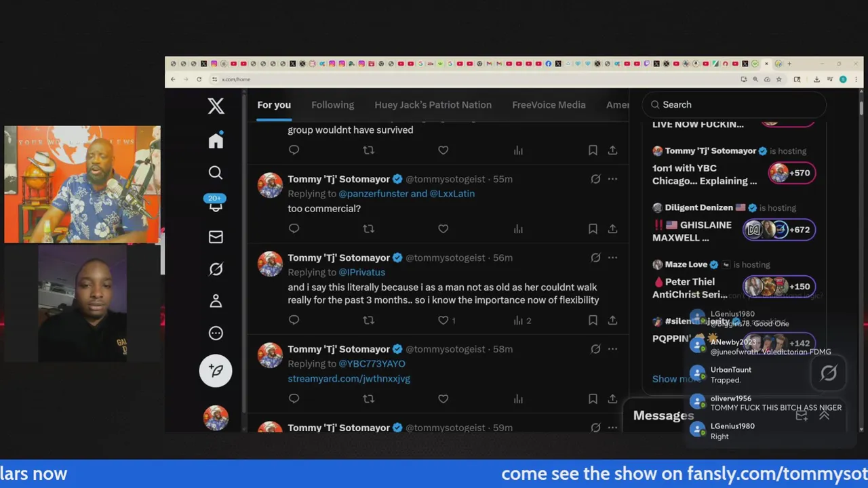Share the flexibility post
Screen dimensions: 868x488
(612, 320)
